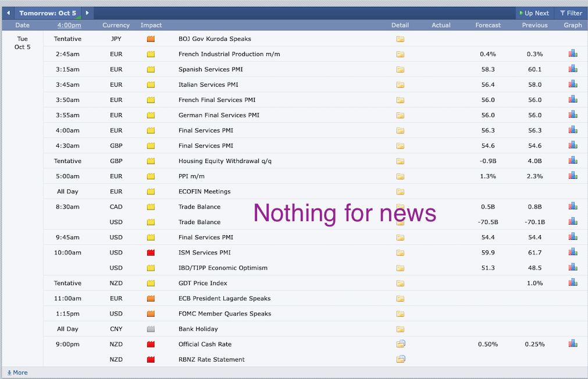Click gray impact icon for Bank Holiday
The width and height of the screenshot is (588, 379).
click(x=151, y=329)
